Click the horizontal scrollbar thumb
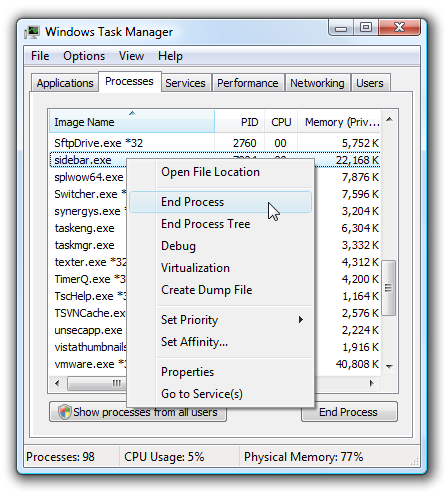 97,383
